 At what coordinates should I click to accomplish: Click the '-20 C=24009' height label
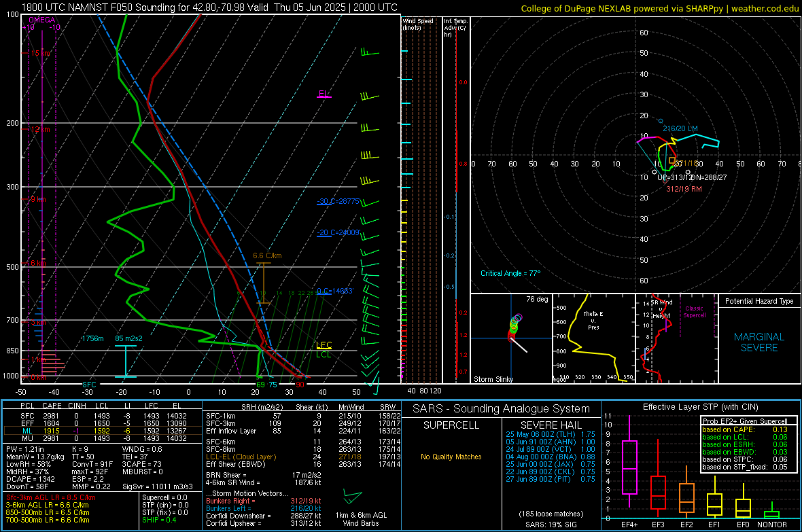click(338, 233)
